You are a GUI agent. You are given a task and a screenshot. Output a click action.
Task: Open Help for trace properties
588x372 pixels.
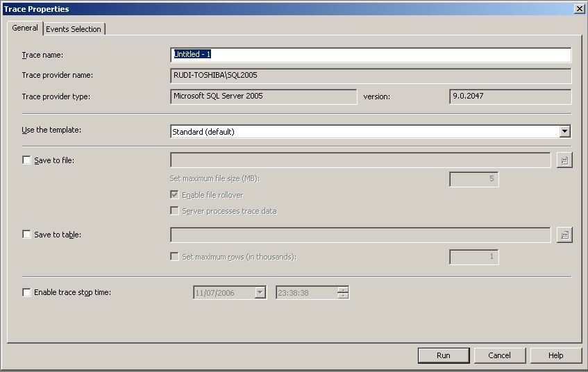[x=555, y=355]
